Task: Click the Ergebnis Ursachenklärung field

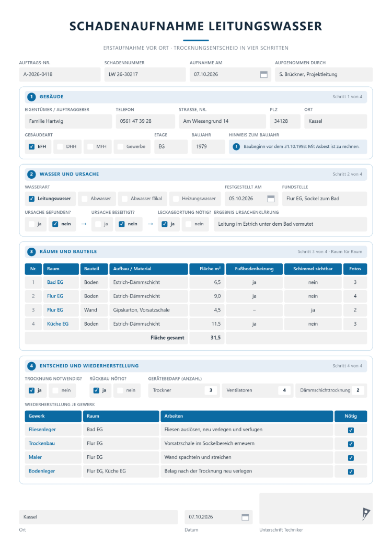Action: point(291,224)
